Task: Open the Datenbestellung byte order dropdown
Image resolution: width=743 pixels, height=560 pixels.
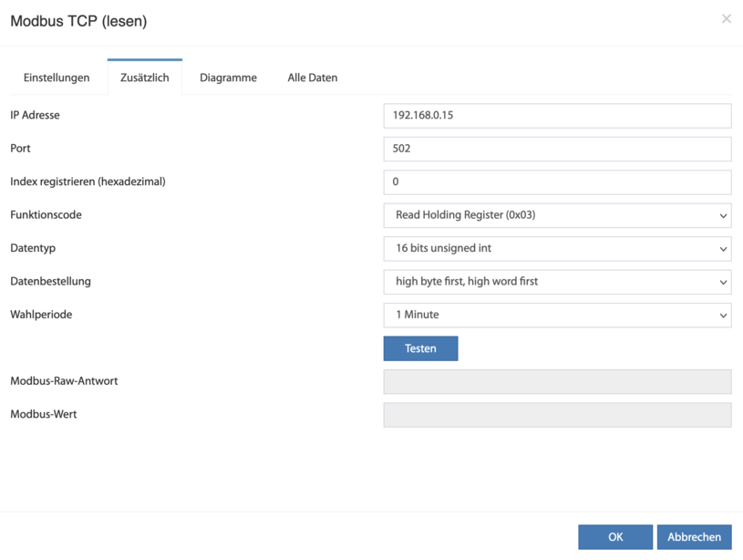Action: coord(557,282)
